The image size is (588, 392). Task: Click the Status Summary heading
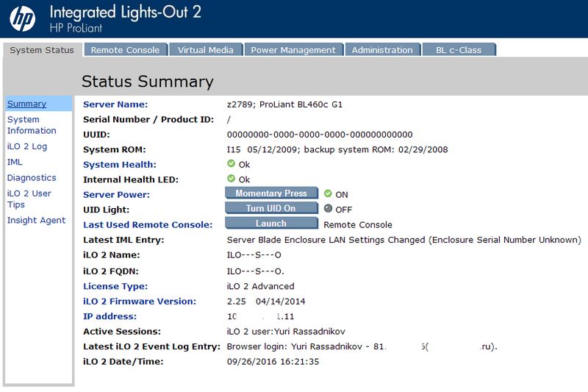click(148, 82)
